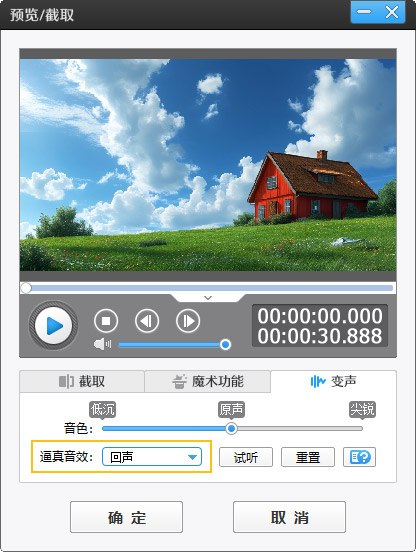The width and height of the screenshot is (416, 552).
Task: Collapse the panel with the chevron under the timeline
Action: 208,298
